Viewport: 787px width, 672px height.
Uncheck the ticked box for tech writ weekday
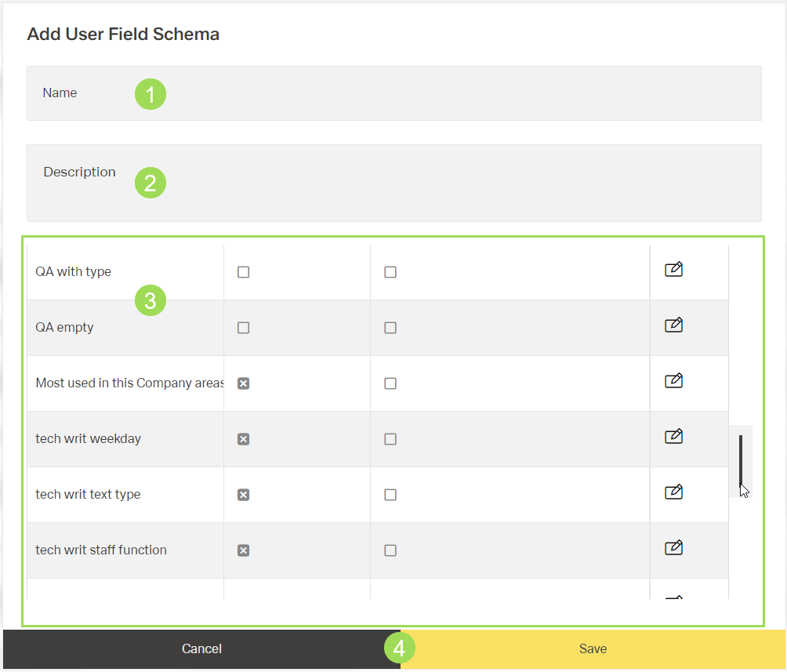point(244,439)
